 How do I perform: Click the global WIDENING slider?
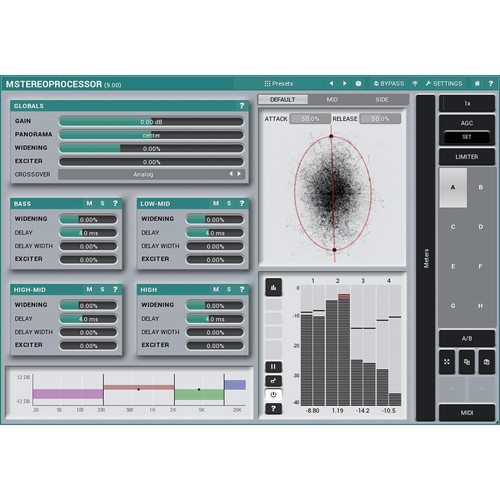click(x=151, y=148)
